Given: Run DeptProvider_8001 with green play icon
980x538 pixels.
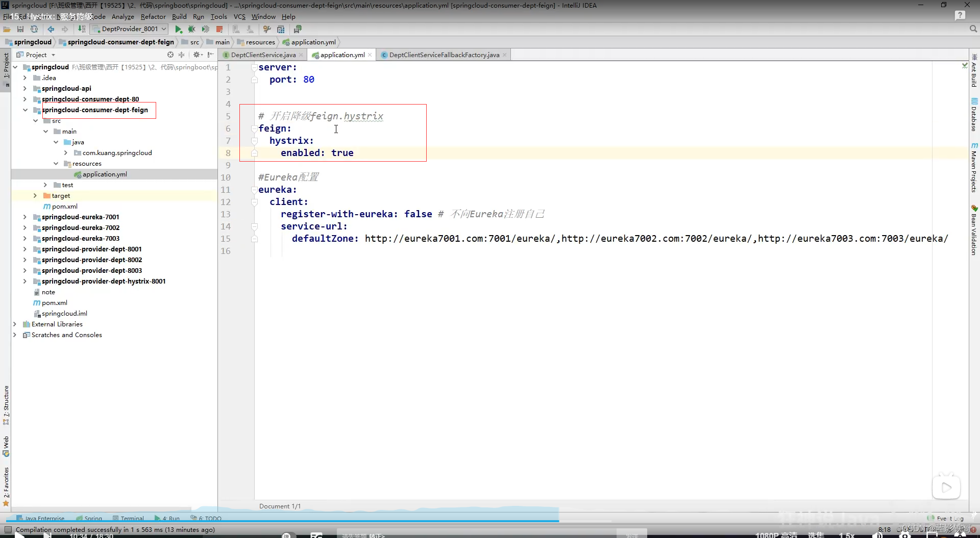Looking at the screenshot, I should coord(178,29).
